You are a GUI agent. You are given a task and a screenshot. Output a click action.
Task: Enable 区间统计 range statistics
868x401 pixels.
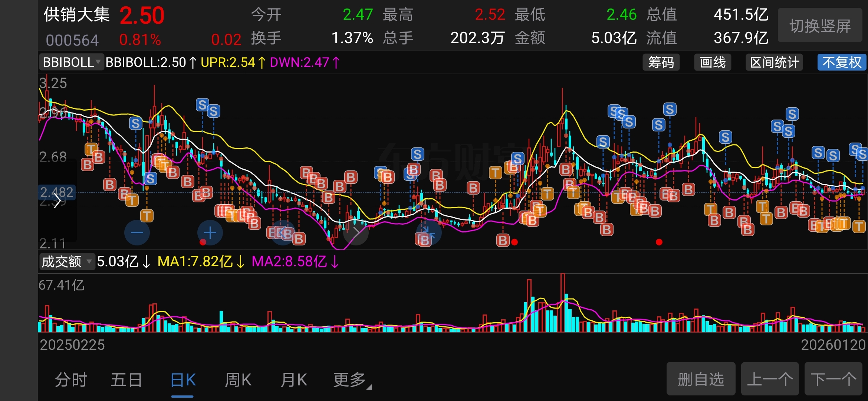tap(774, 62)
